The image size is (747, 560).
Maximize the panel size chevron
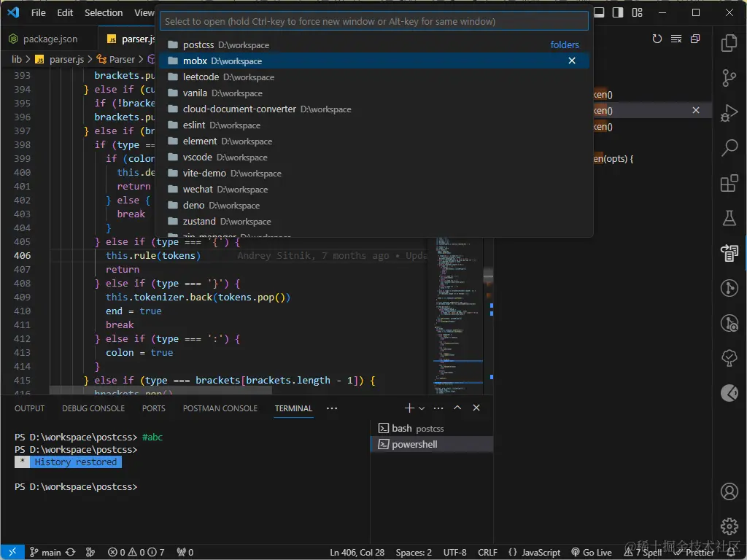[x=457, y=408]
